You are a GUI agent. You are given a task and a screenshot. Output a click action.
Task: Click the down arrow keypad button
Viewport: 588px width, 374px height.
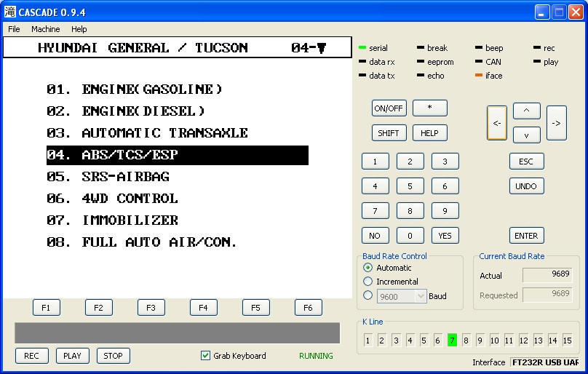click(x=526, y=135)
